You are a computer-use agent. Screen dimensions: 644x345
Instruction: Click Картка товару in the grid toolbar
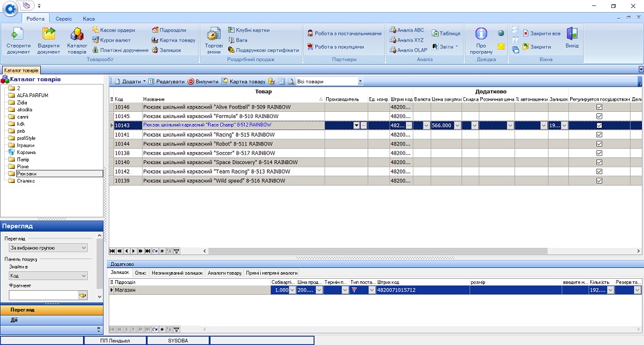point(244,82)
